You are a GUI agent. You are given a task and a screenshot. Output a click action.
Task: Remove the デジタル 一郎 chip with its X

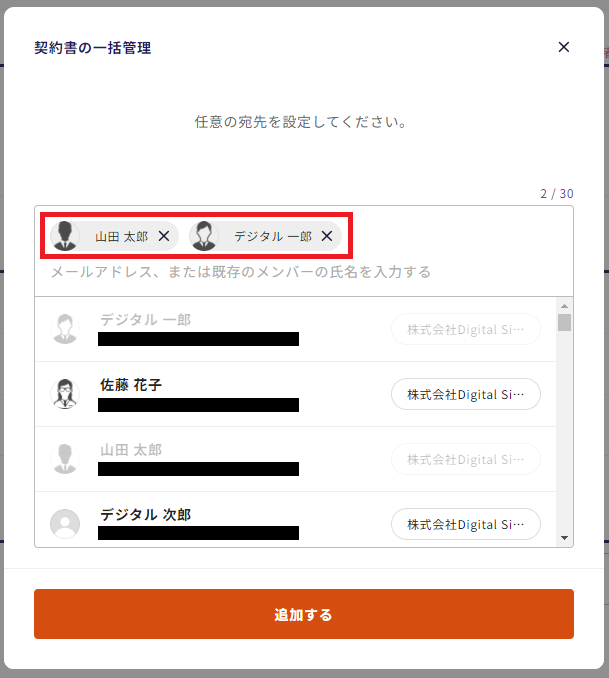(327, 236)
